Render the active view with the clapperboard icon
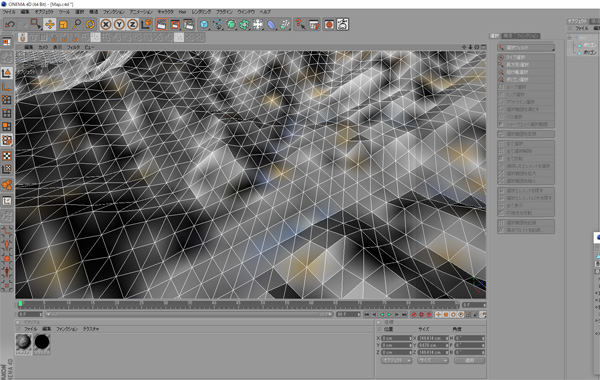 click(161, 24)
